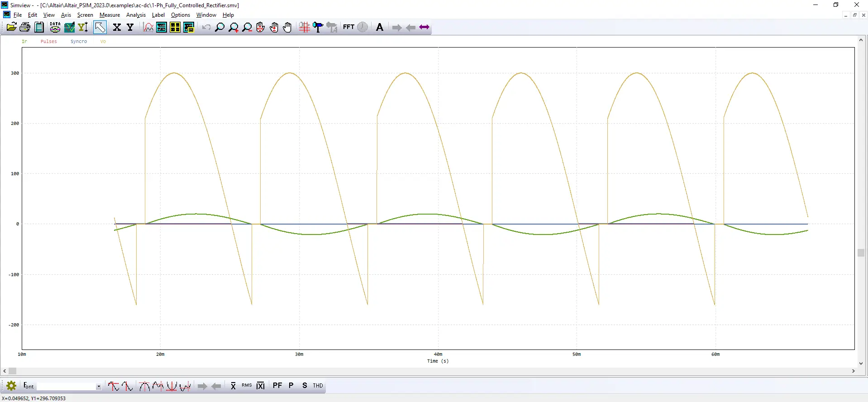Select the plain hand pan tool
The image size is (868, 402).
tap(287, 28)
